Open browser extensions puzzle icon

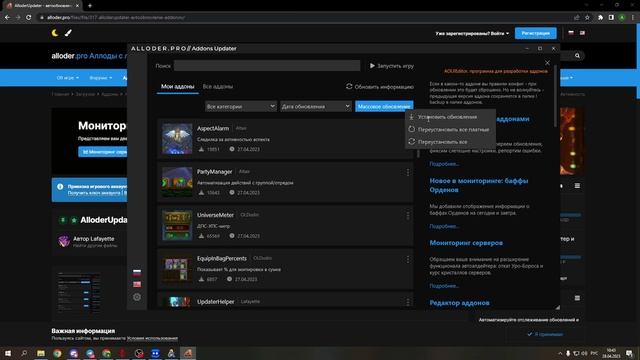[x=600, y=18]
